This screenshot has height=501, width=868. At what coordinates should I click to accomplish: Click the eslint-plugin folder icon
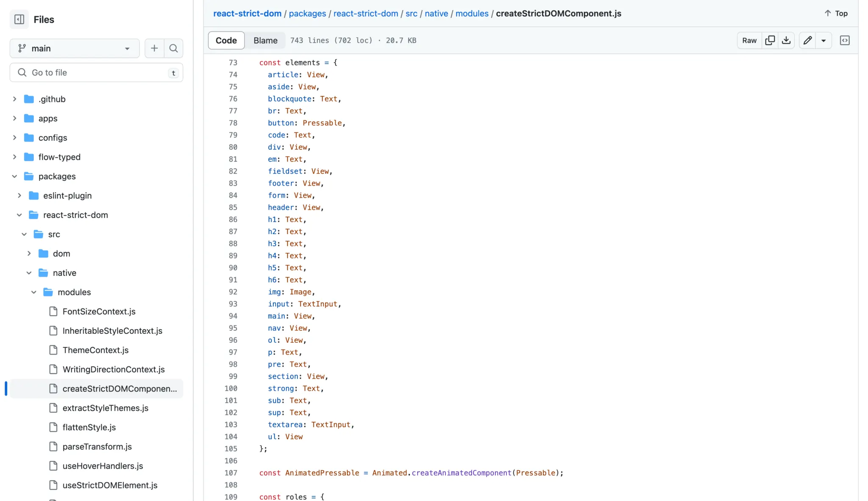[x=33, y=196]
